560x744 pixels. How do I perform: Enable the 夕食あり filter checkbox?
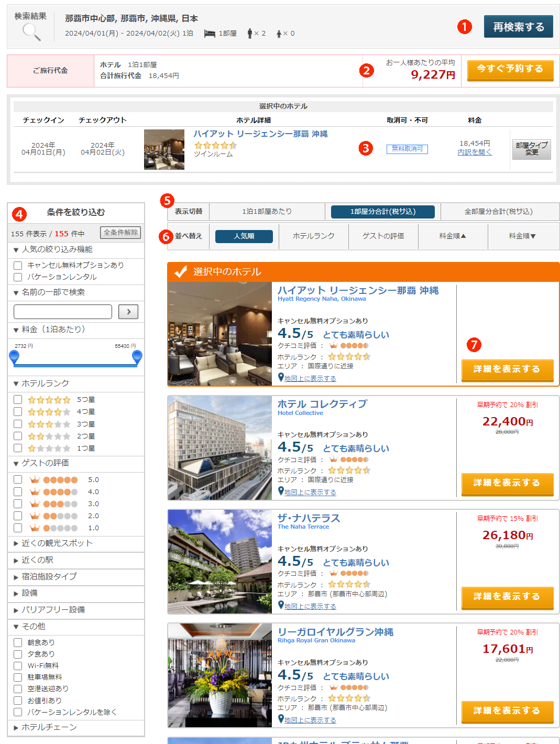pos(18,654)
